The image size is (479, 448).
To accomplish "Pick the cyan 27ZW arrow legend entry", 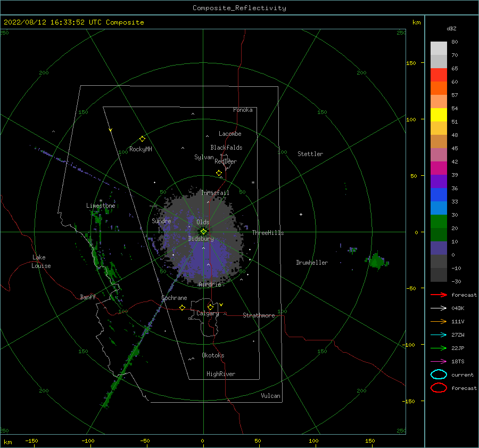I will (x=439, y=335).
